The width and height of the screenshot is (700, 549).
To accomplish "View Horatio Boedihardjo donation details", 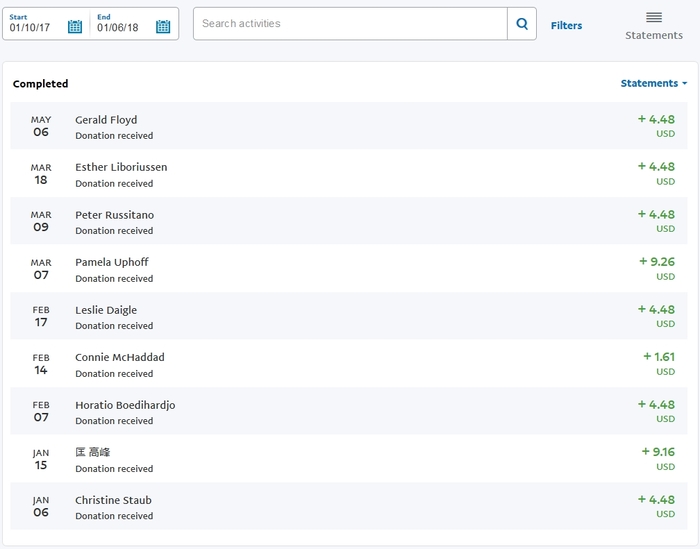I will click(125, 405).
